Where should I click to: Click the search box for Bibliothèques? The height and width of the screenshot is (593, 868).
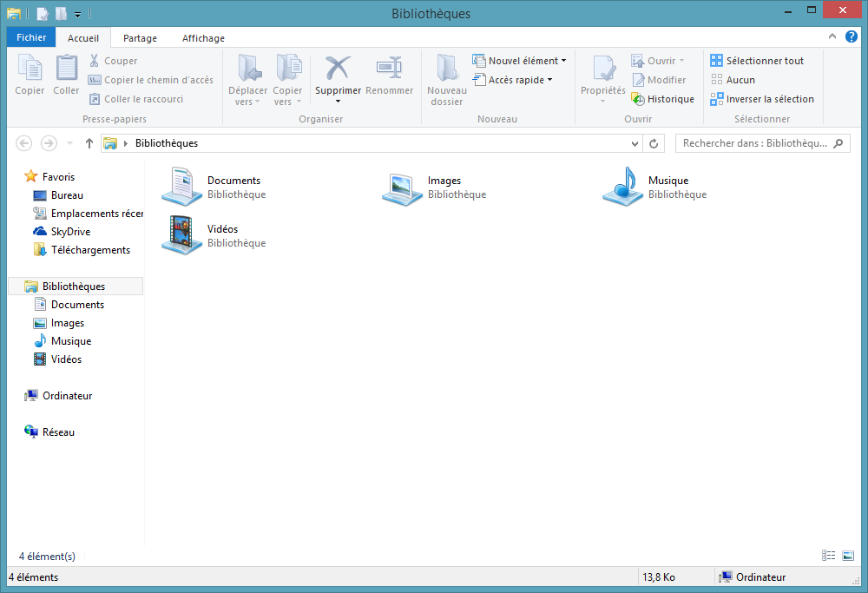click(755, 143)
